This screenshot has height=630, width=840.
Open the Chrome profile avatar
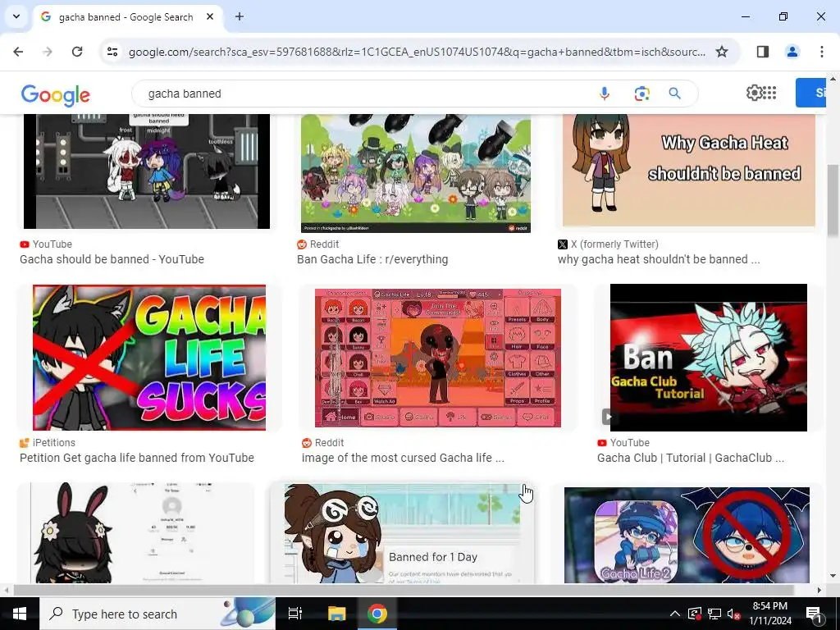coord(792,52)
